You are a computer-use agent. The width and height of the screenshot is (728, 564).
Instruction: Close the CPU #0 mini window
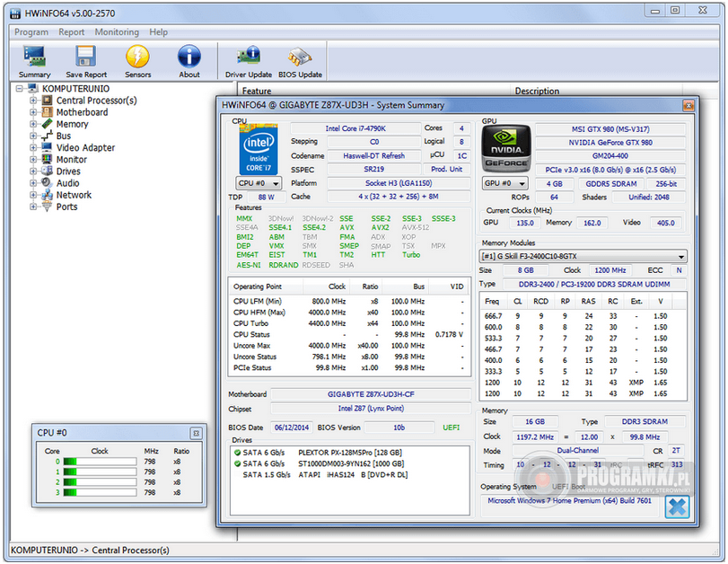[196, 433]
